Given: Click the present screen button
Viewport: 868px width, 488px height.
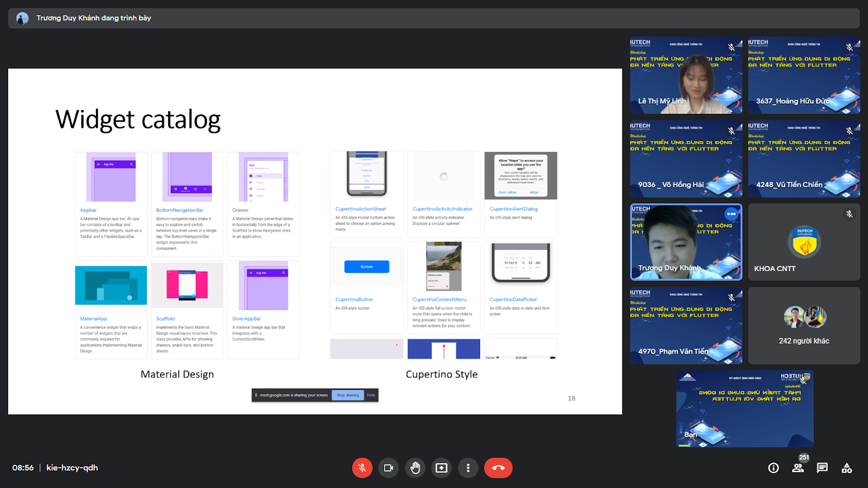Looking at the screenshot, I should click(x=442, y=468).
